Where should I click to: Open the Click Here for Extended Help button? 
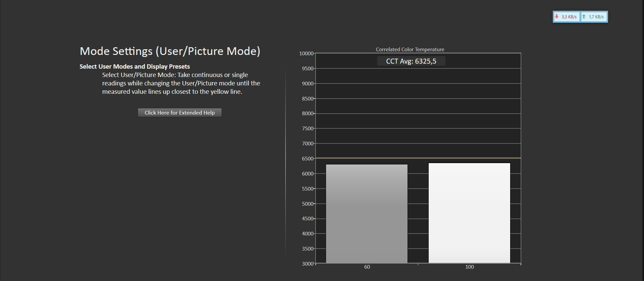[179, 113]
